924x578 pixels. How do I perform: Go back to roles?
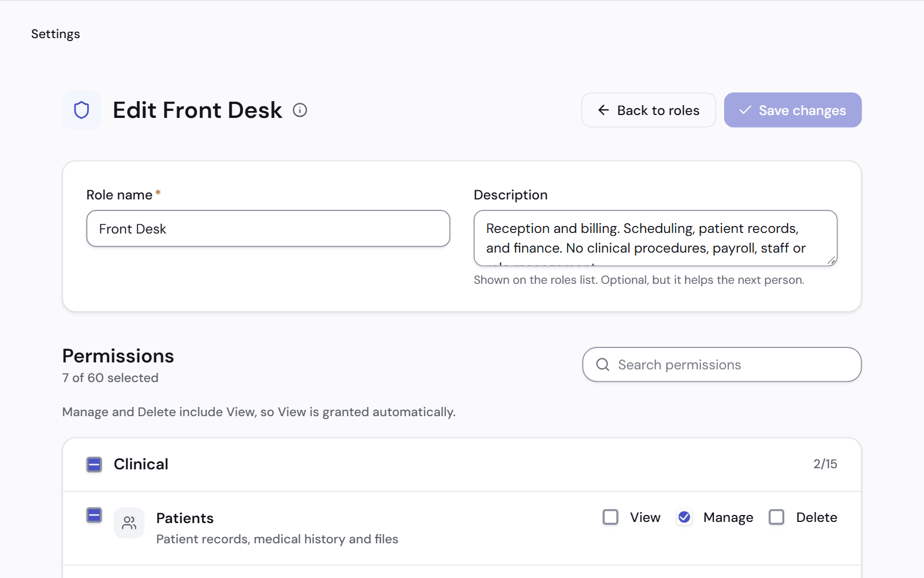(649, 110)
